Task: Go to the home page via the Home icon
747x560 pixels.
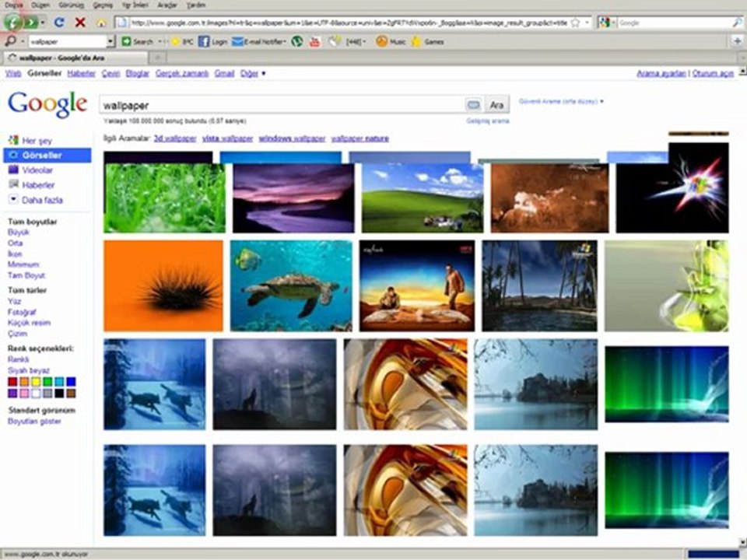Action: [x=101, y=23]
